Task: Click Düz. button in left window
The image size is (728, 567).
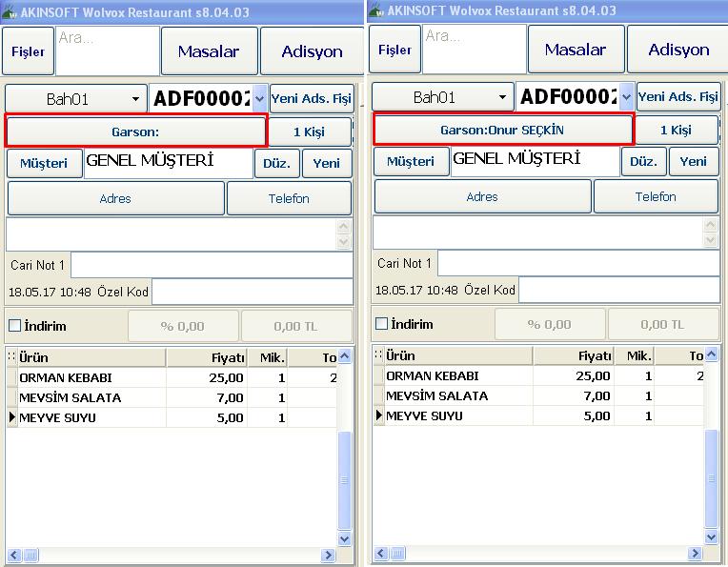Action: click(x=277, y=163)
